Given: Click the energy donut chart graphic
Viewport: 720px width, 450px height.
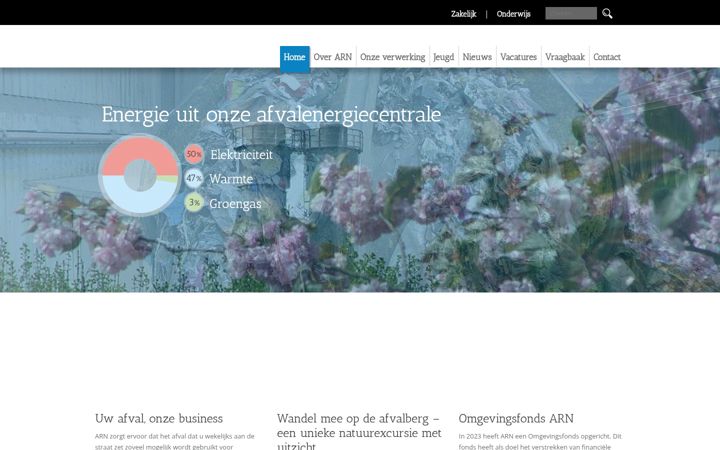Looking at the screenshot, I should 140,175.
